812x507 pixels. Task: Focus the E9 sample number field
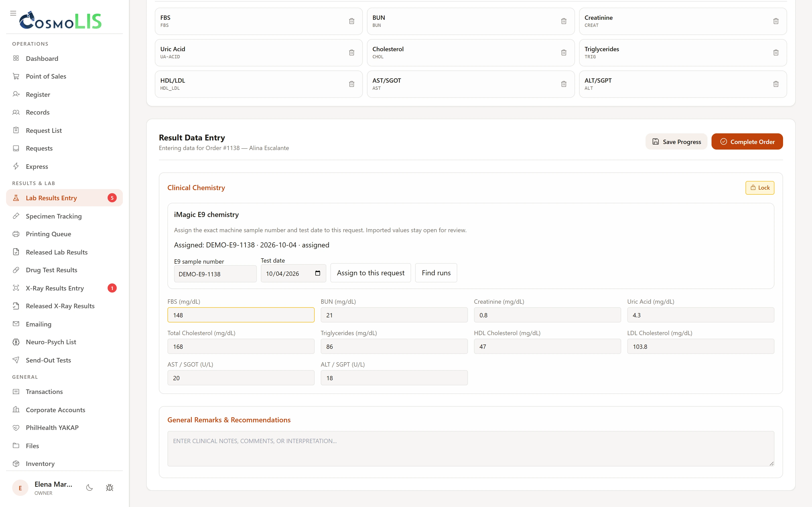coord(215,274)
